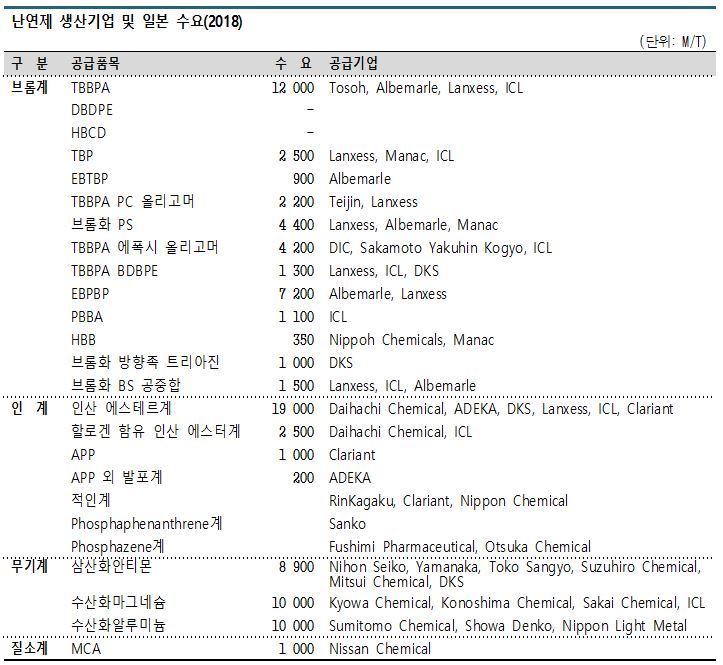Select the 'Phosphaphenanthrene계' product cell
723x665 pixels.
click(147, 524)
